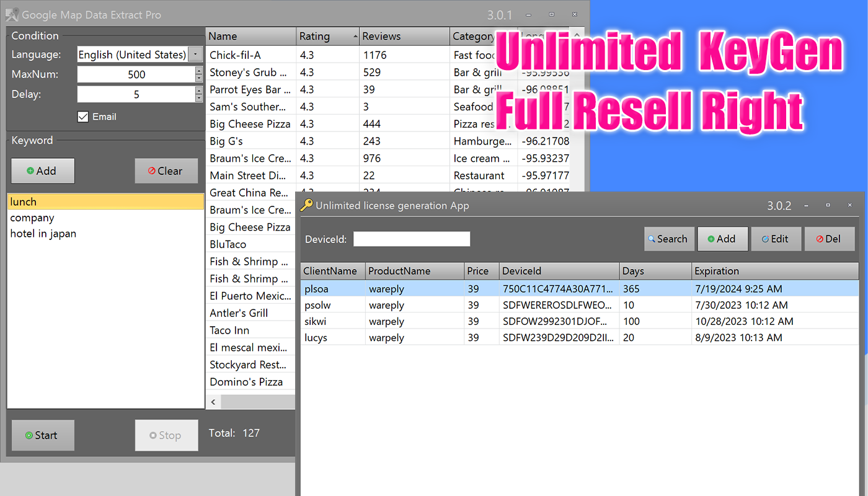
Task: Sort results by Reviews column
Action: [404, 36]
